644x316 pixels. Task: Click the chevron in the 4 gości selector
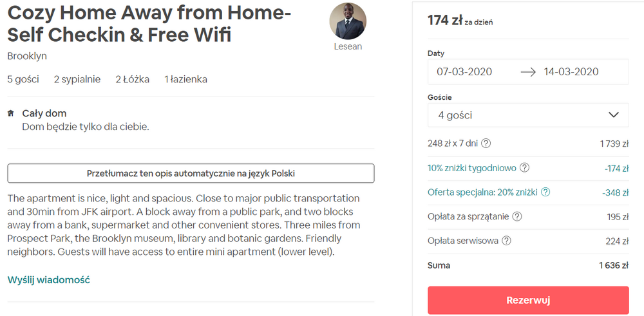click(x=613, y=115)
